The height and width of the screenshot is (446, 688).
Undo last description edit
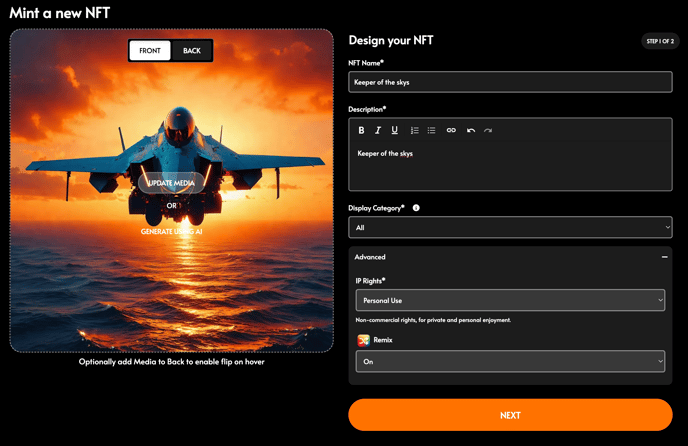pos(471,130)
